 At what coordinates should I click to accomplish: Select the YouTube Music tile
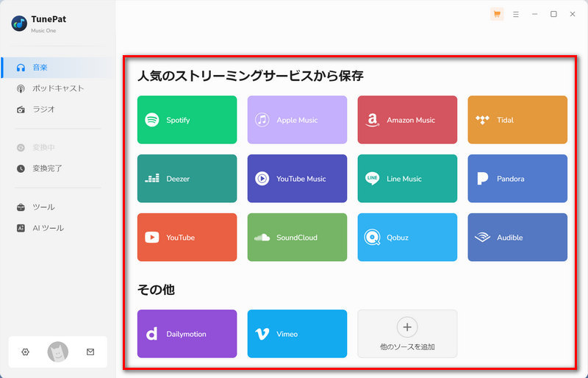click(297, 179)
